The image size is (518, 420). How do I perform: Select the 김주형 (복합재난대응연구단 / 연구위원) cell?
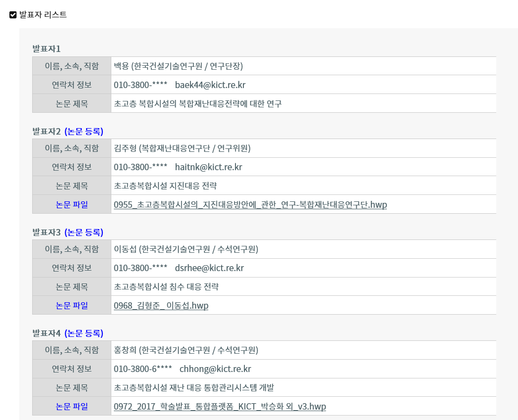pos(304,148)
